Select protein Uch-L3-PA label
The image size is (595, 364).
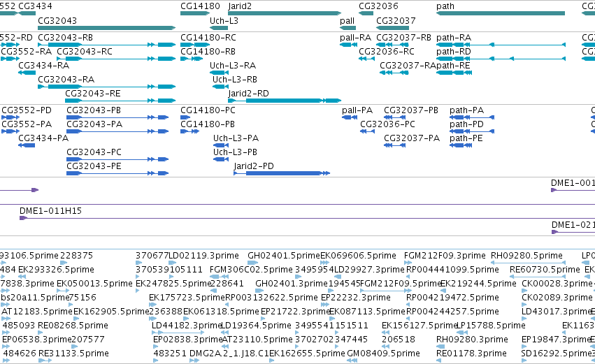tap(236, 138)
